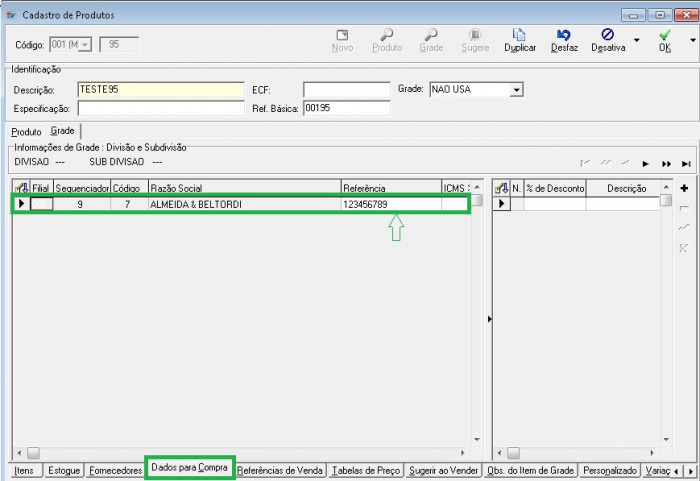Switch to the Fornecedores bottom tab
Image resolution: width=700 pixels, height=481 pixels.
(115, 470)
